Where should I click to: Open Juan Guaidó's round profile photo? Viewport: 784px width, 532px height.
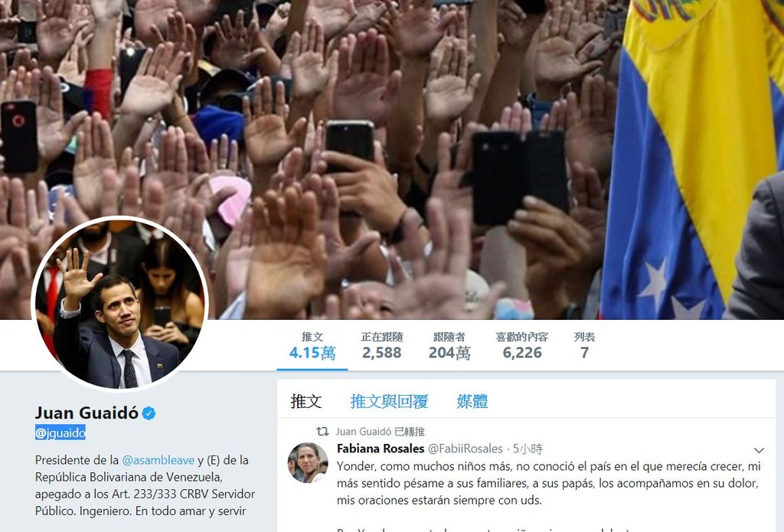click(120, 303)
